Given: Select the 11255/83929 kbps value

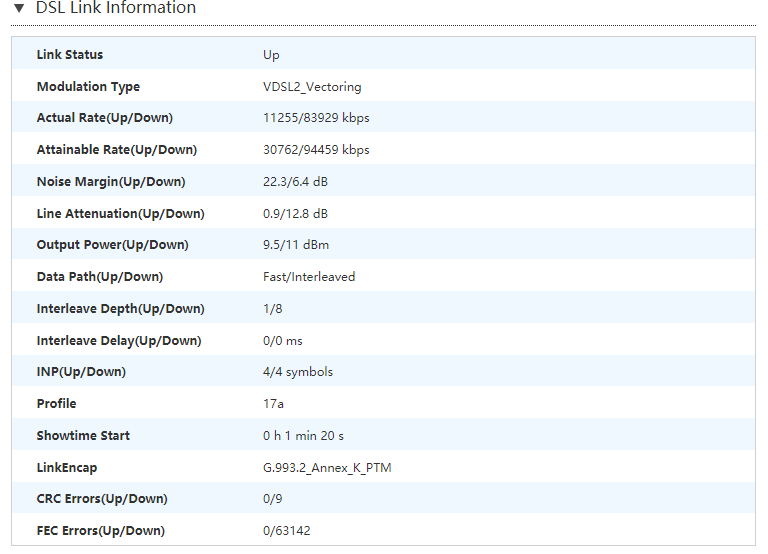Looking at the screenshot, I should pos(316,118).
